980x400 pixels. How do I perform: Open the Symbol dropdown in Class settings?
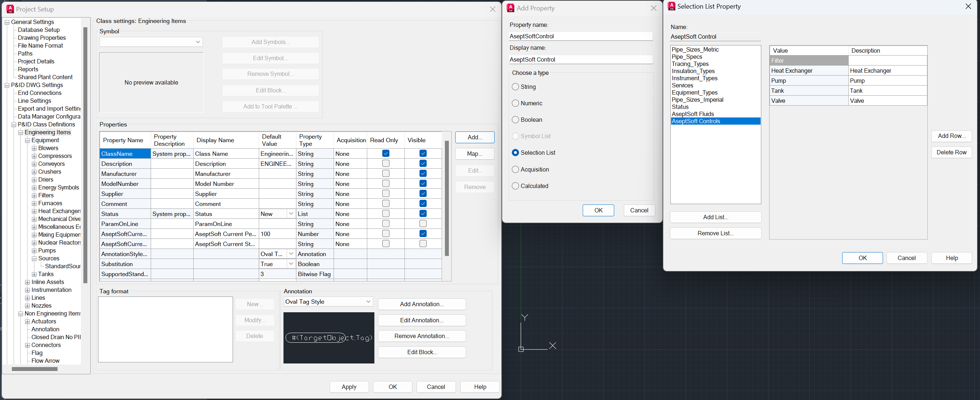click(x=151, y=42)
